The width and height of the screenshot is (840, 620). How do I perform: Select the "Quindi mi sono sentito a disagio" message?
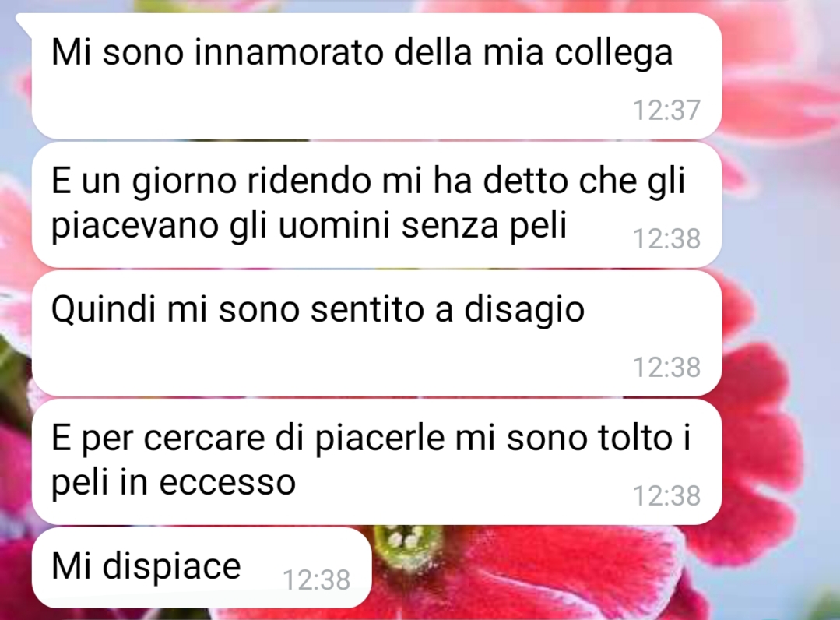(377, 333)
